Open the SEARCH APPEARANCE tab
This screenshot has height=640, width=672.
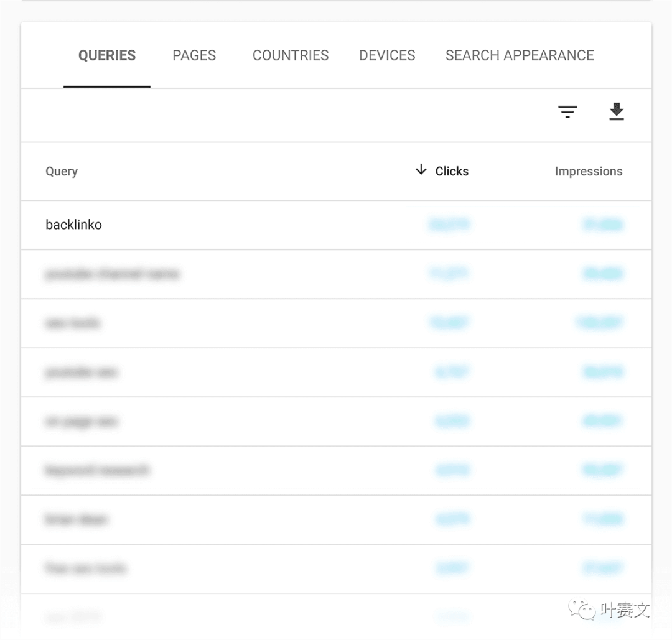[x=520, y=55]
